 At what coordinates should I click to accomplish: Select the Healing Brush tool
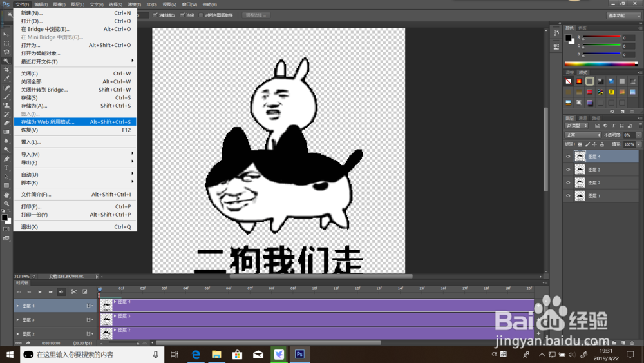coord(6,88)
